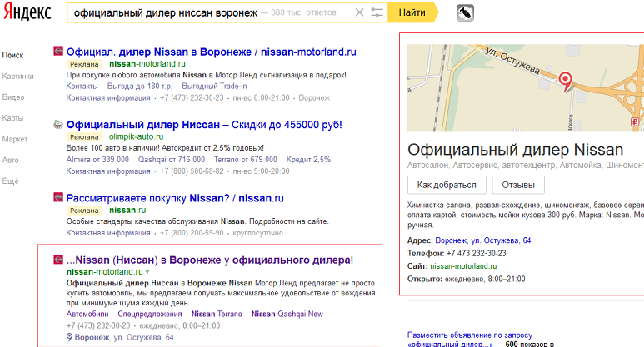Open the ad Официальный дилер Ниссан – Скидки до 455000 руб
Viewport: 644px width, 347px height.
point(204,124)
